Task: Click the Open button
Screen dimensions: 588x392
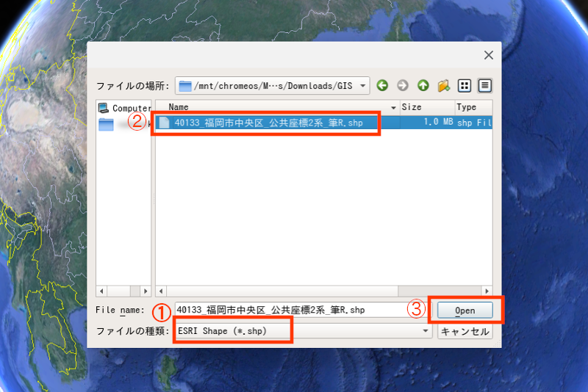Action: [465, 311]
